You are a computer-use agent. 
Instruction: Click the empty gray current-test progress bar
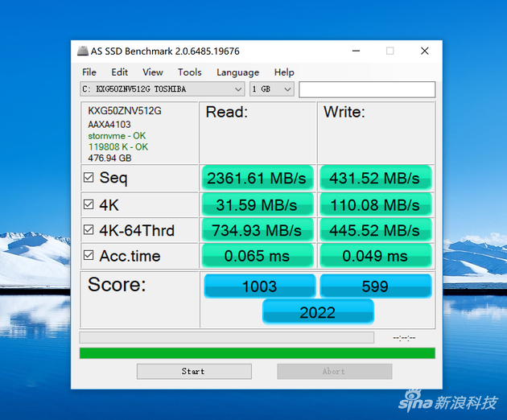pyautogui.click(x=227, y=338)
